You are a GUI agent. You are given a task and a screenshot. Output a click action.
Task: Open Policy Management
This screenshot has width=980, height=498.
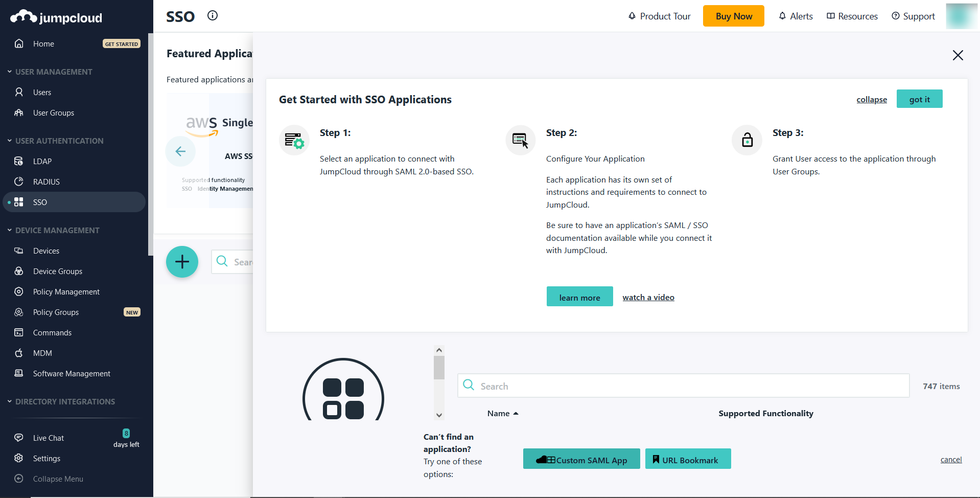tap(66, 291)
